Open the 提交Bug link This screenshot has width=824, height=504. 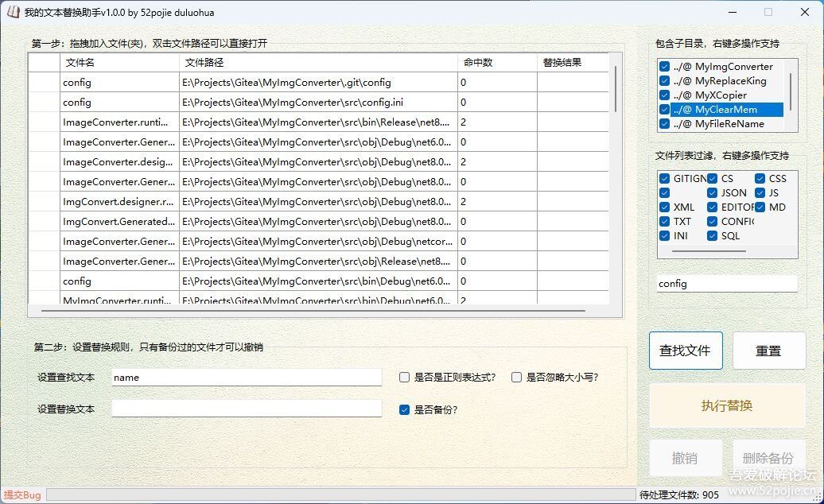(22, 494)
